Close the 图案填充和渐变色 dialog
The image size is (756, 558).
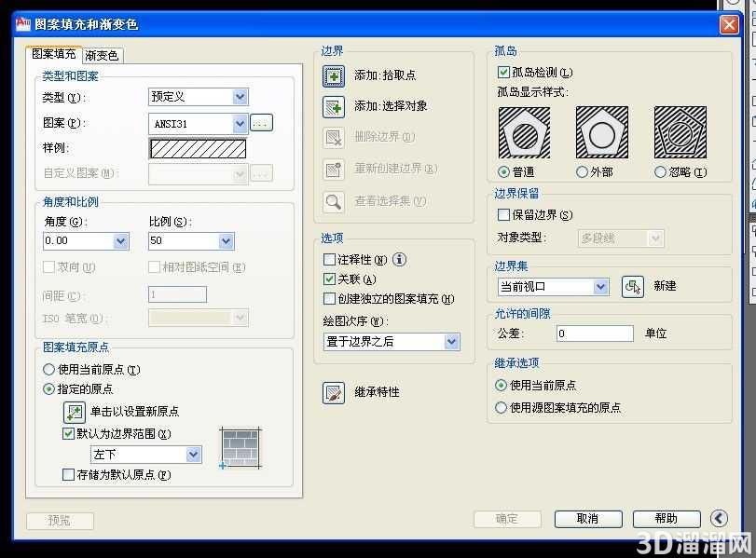click(729, 24)
